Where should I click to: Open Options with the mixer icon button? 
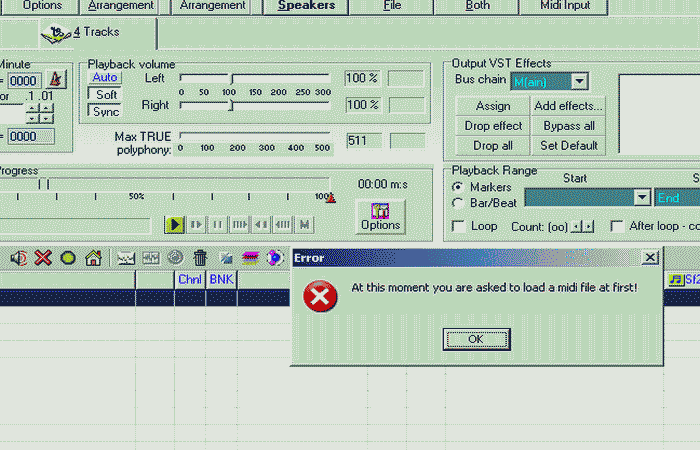pos(380,216)
